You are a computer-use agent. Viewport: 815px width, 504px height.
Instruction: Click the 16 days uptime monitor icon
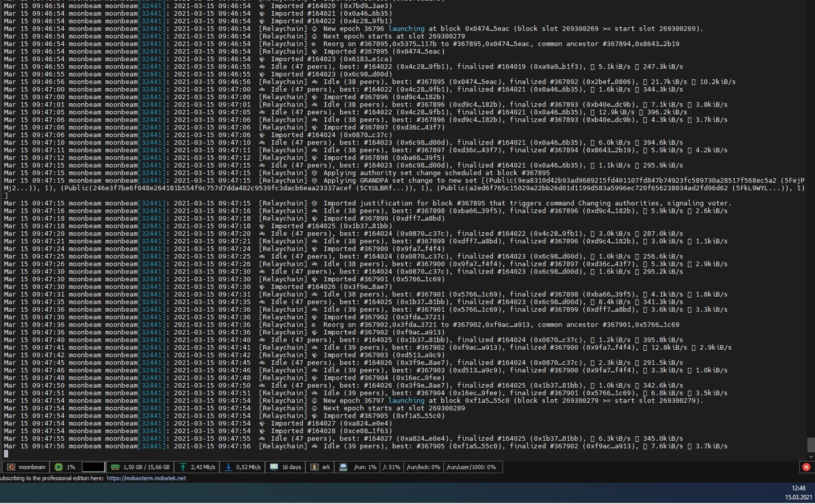coord(273,467)
